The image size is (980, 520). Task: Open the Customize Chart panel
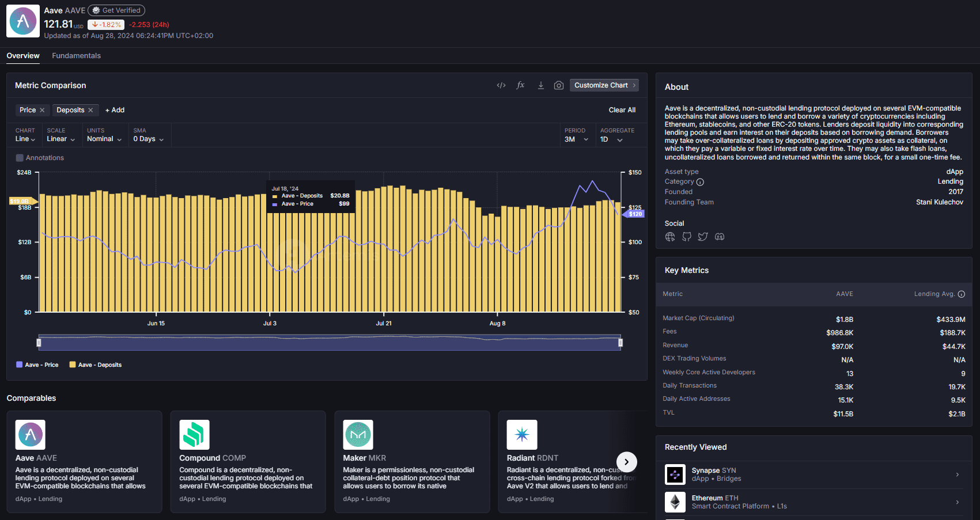tap(604, 85)
